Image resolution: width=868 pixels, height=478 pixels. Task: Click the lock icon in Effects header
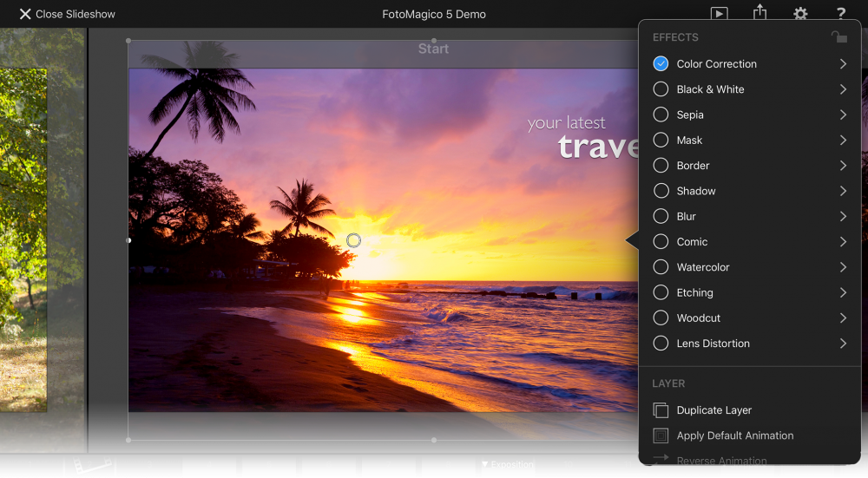pyautogui.click(x=838, y=37)
